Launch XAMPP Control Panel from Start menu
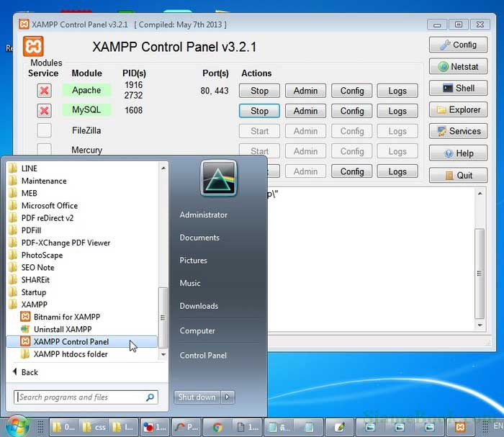 tap(81, 341)
